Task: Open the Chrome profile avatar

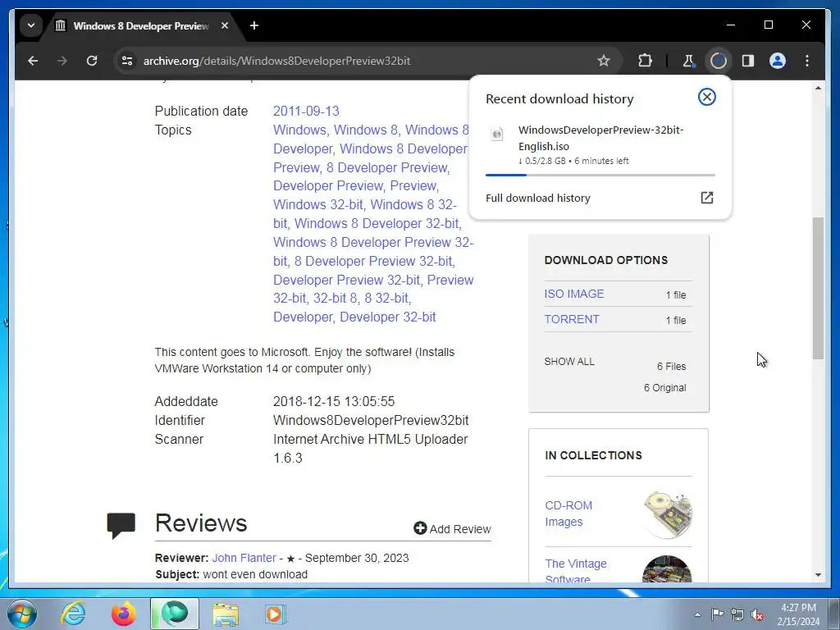Action: 778,61
